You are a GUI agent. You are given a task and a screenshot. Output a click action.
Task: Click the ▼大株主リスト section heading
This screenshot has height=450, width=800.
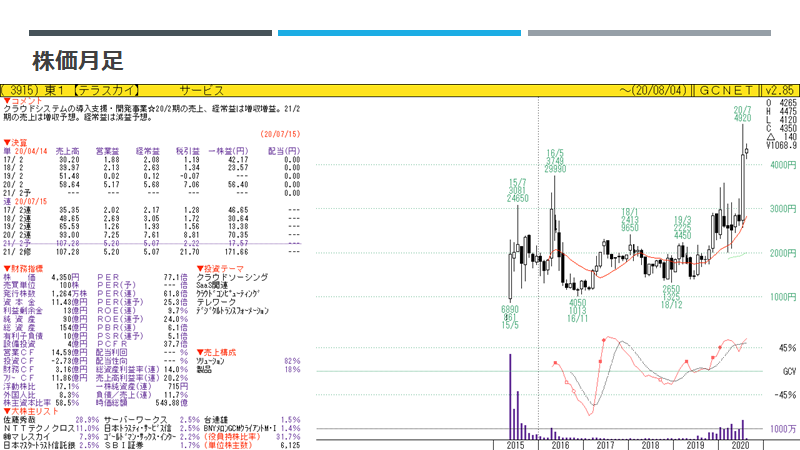tap(31, 411)
